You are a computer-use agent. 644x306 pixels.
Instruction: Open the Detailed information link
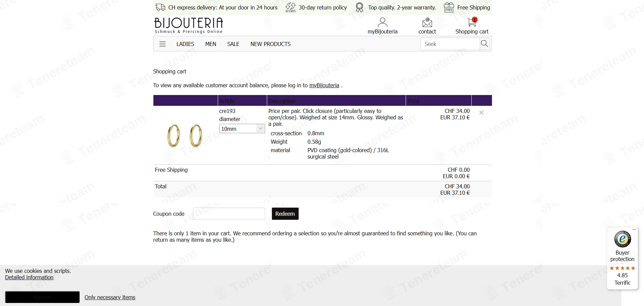point(29,277)
